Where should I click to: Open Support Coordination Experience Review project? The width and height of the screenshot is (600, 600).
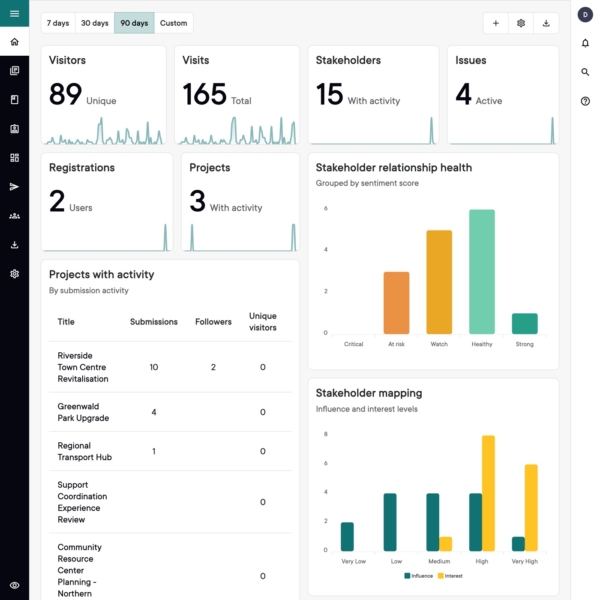(82, 502)
